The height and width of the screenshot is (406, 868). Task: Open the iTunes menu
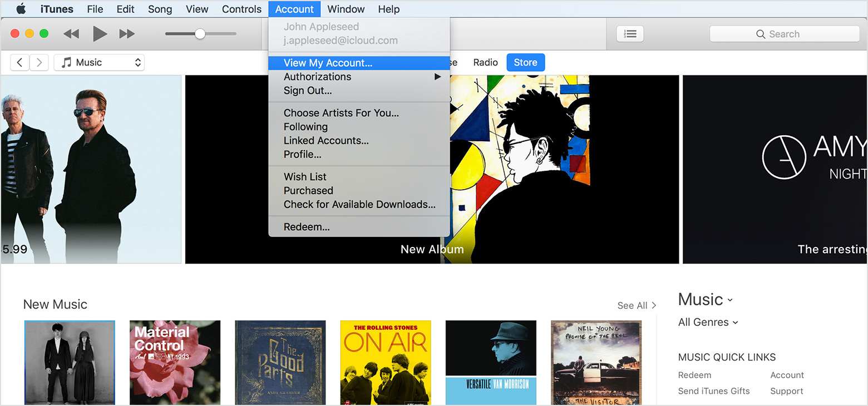(57, 9)
